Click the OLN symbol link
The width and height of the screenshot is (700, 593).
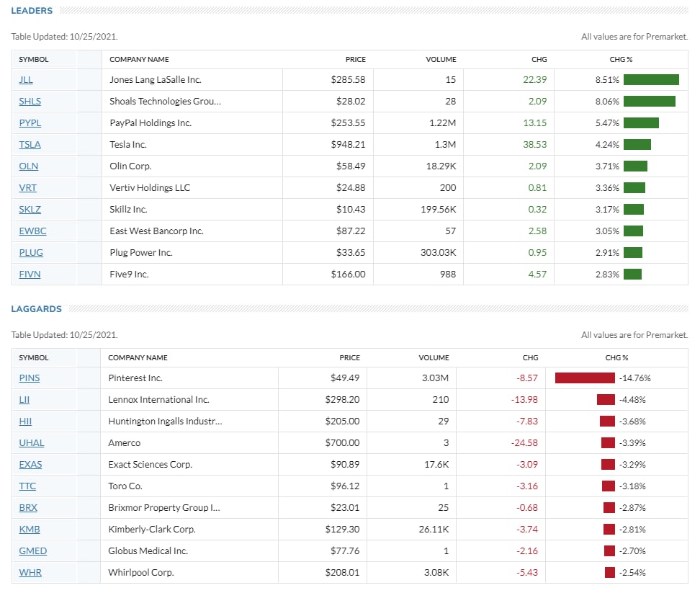click(x=28, y=166)
